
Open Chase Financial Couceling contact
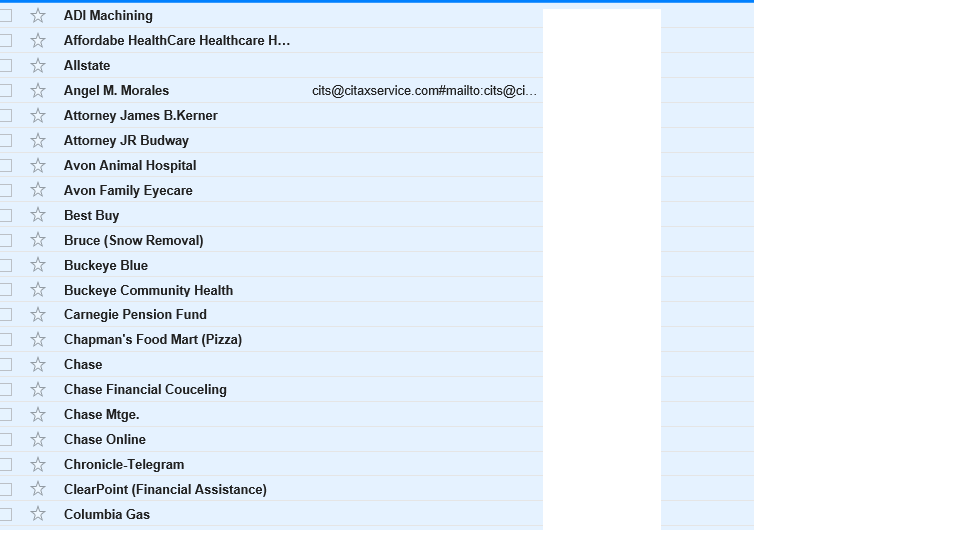click(x=145, y=389)
